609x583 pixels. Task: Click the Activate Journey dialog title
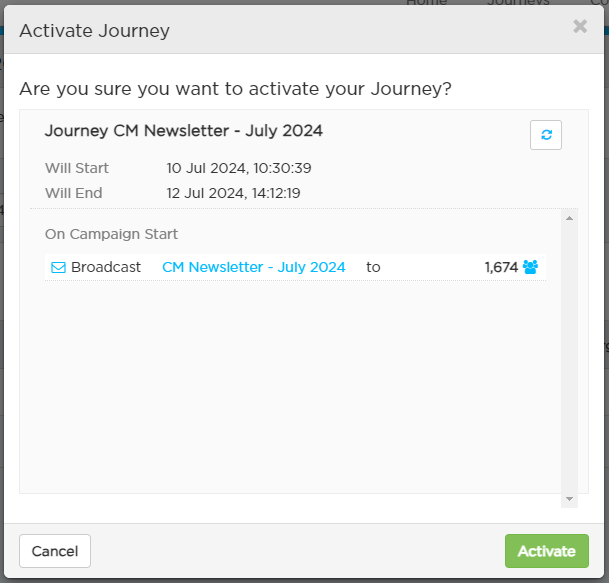click(x=94, y=31)
